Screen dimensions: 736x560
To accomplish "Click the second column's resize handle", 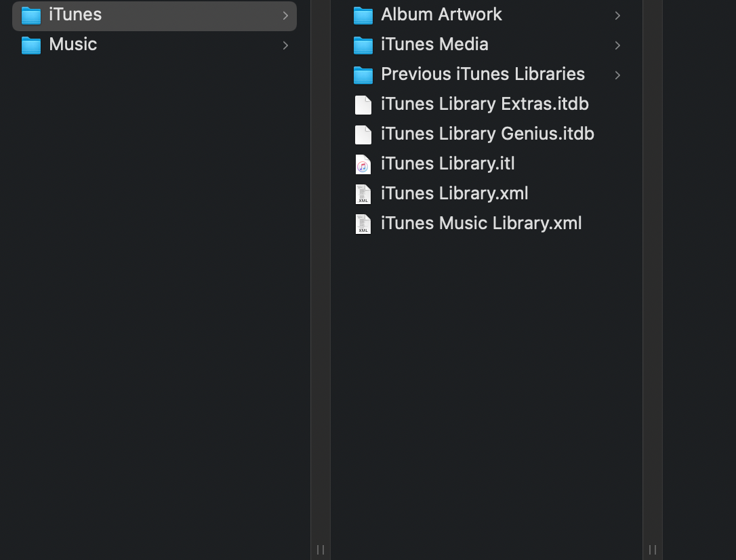I will click(653, 550).
